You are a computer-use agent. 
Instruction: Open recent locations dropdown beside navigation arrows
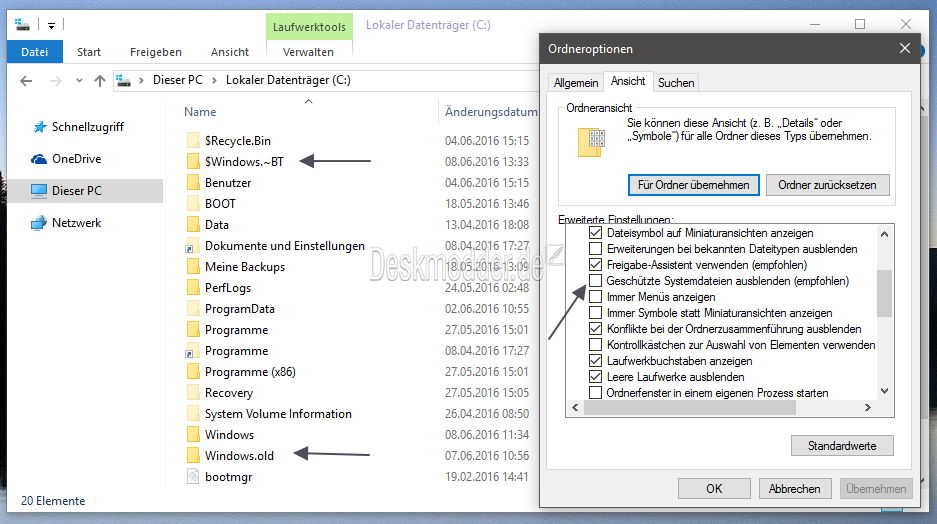point(79,81)
